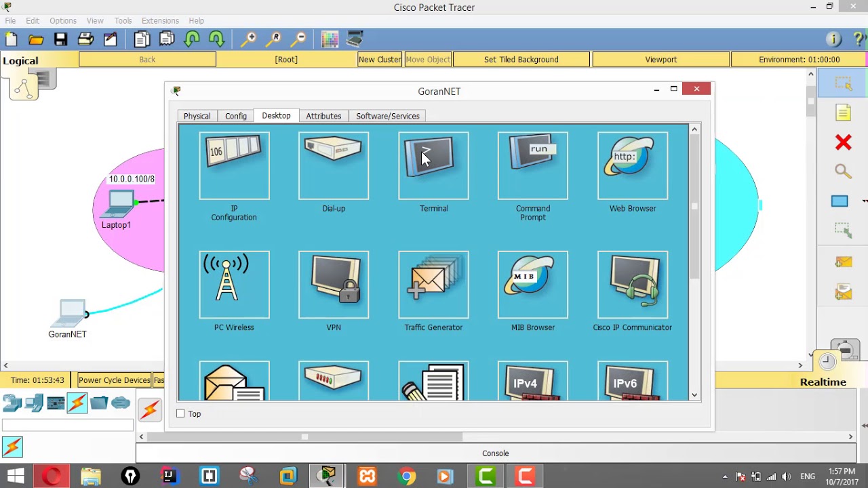Select the red X Delete tool

[x=843, y=142]
